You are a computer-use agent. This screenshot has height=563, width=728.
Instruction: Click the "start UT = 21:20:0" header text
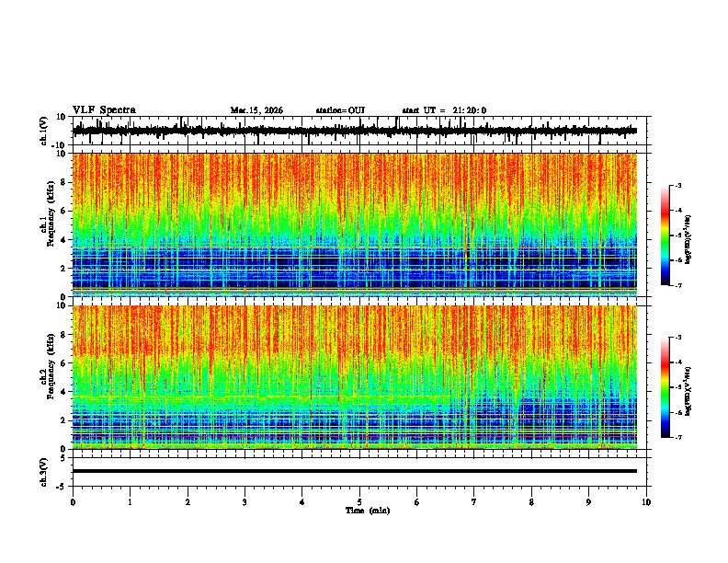tap(444, 110)
